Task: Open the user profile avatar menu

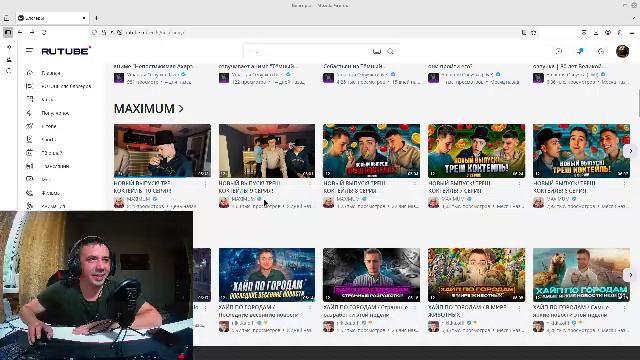Action: pos(622,51)
